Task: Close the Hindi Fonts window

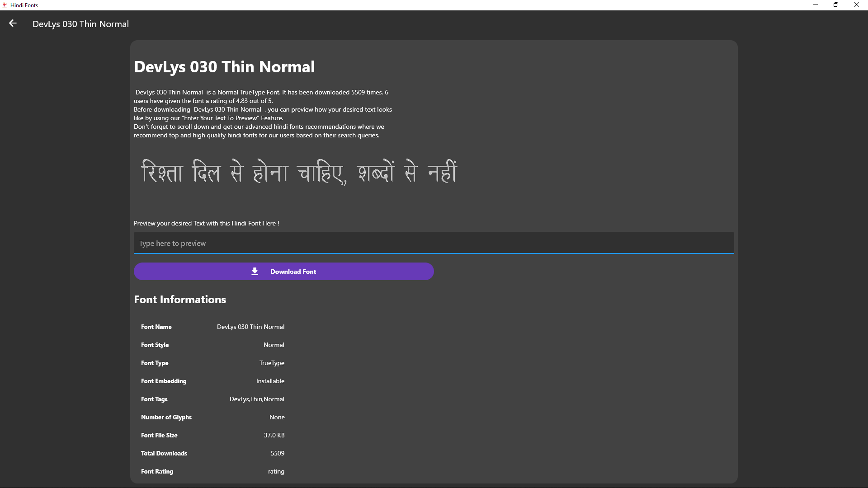Action: [x=856, y=5]
